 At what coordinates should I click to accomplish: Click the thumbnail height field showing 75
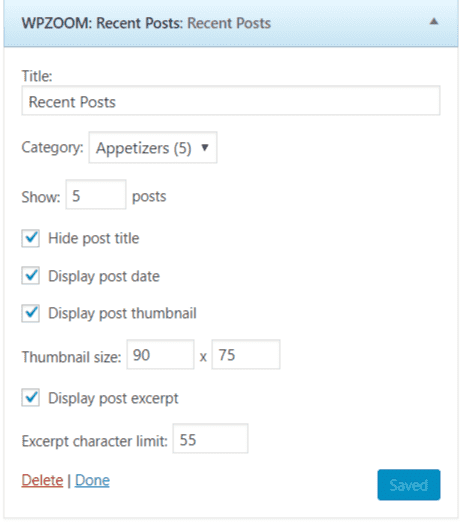246,355
